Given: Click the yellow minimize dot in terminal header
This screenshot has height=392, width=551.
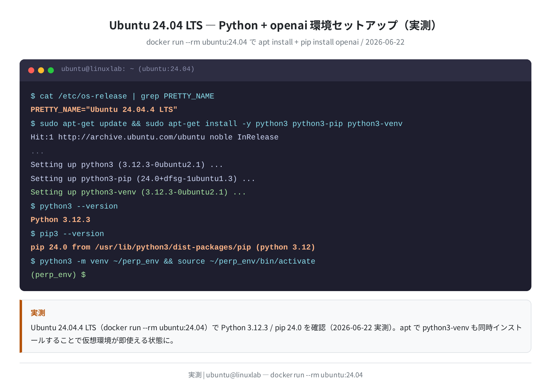Looking at the screenshot, I should tap(41, 70).
